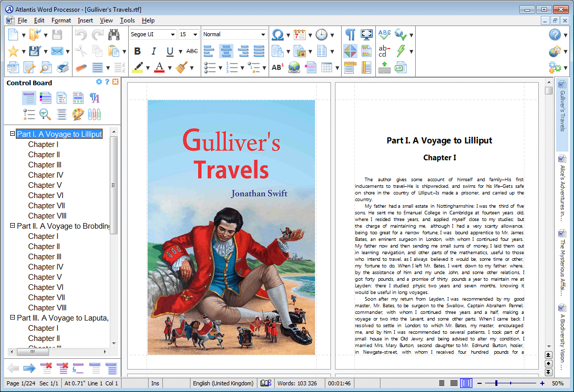Insert a special character with the Omega icon

pyautogui.click(x=278, y=35)
